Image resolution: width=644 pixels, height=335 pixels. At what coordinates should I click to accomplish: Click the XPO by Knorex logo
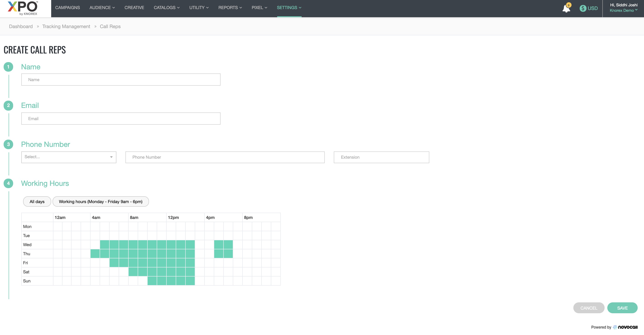click(x=23, y=8)
